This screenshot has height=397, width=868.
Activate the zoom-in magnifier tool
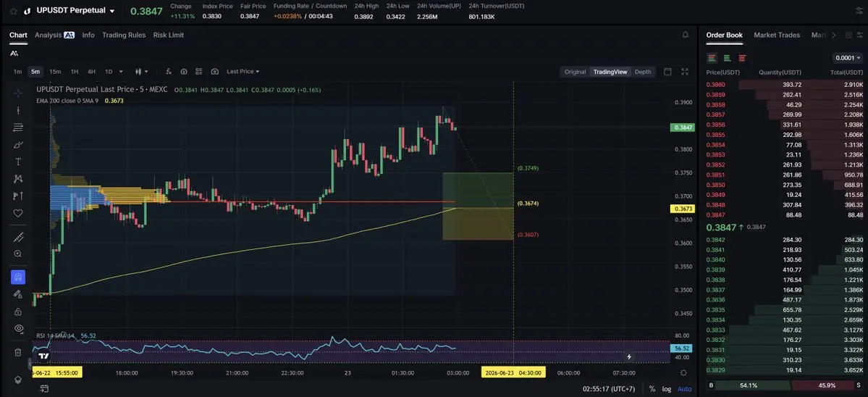pyautogui.click(x=17, y=254)
